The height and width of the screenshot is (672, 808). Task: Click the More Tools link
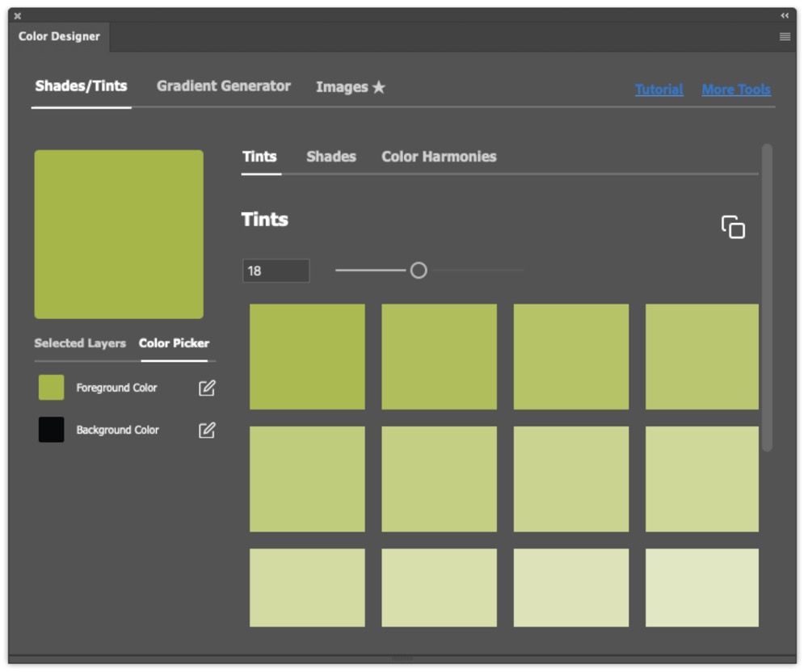point(735,90)
